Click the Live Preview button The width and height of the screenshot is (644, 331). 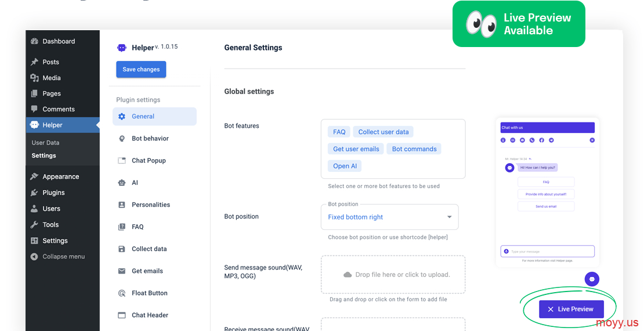(571, 309)
